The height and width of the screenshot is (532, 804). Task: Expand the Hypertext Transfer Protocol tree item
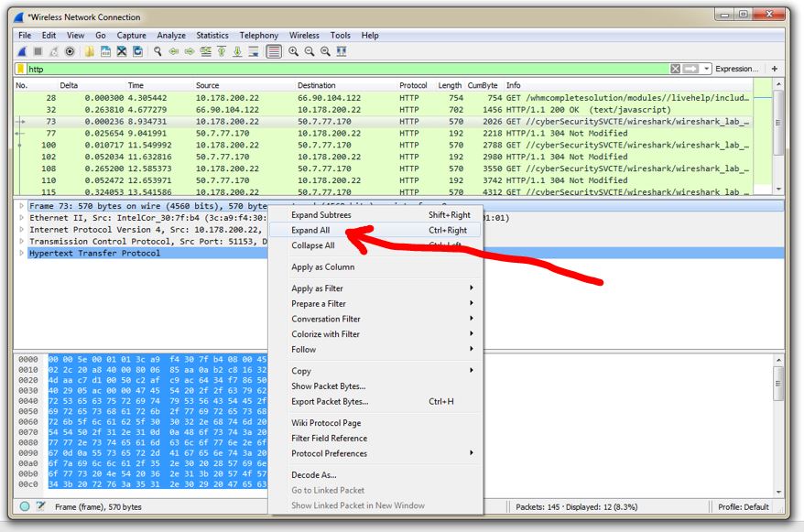[x=21, y=253]
